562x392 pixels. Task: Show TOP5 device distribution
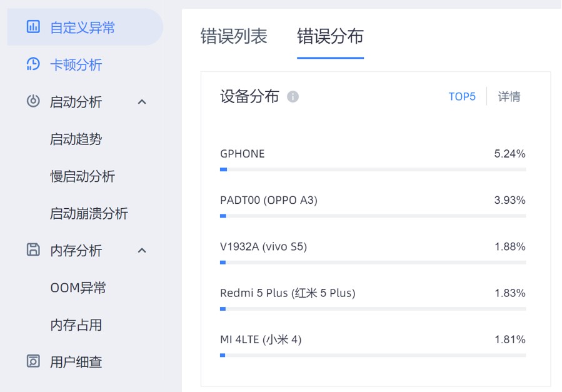[462, 97]
